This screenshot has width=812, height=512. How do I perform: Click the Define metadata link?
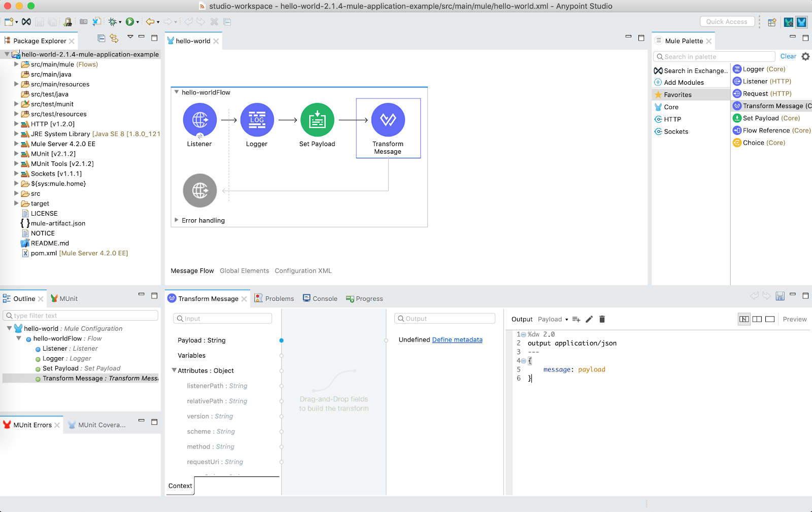pos(457,340)
